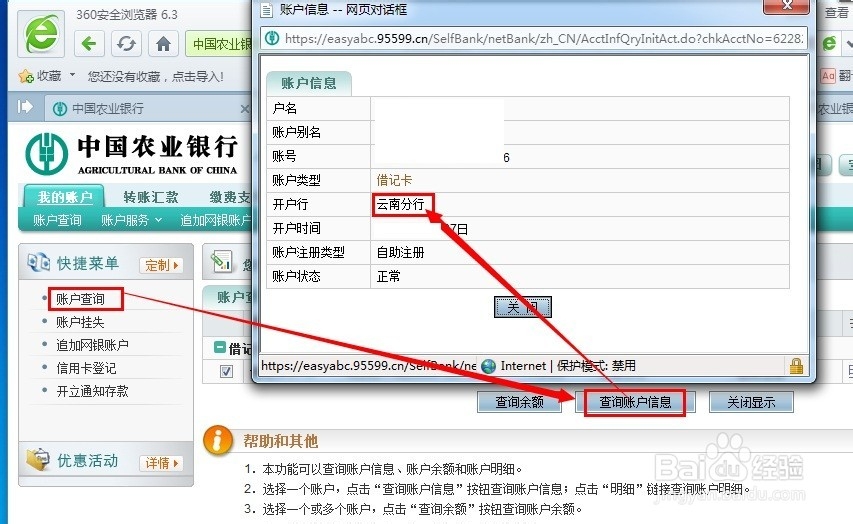This screenshot has width=853, height=524.
Task: Open the 定制 quick menu button
Action: (161, 265)
